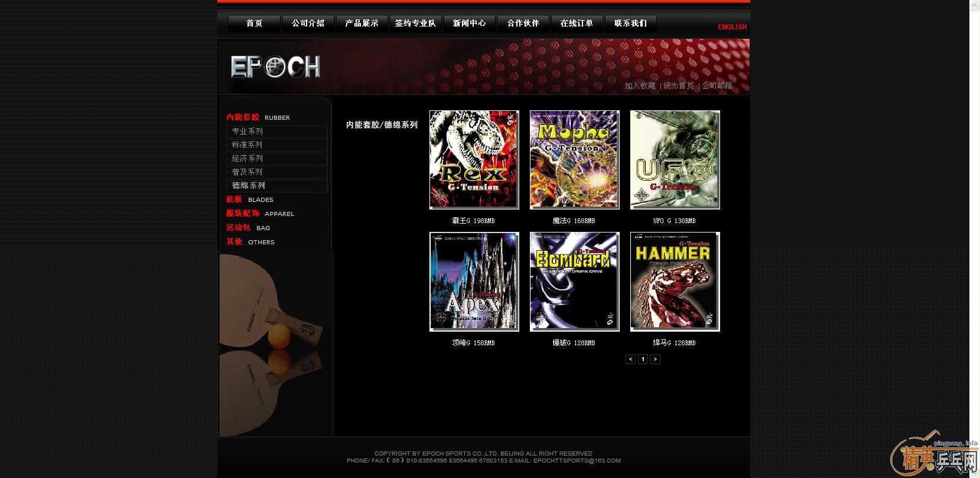This screenshot has width=980, height=478.
Task: Select the 运动包 BAG category
Action: click(x=248, y=228)
